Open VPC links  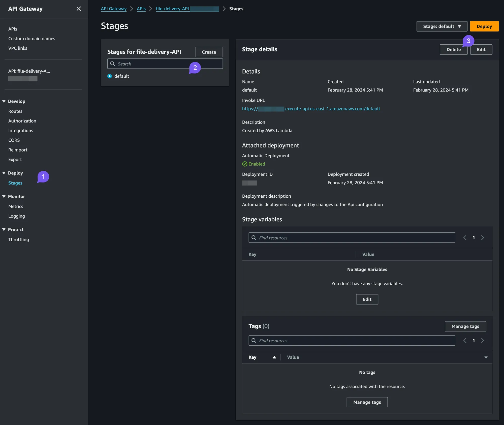[x=18, y=48]
